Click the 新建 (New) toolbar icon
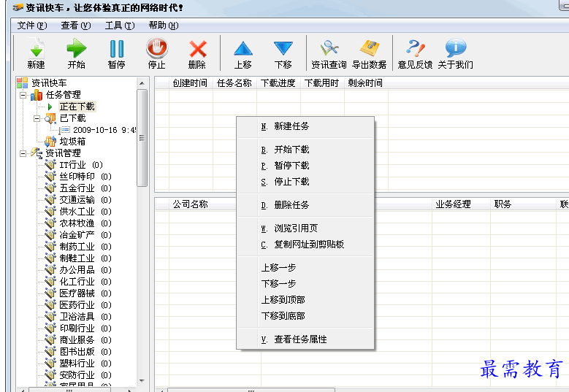Screen dimensions: 569x392 [x=37, y=48]
